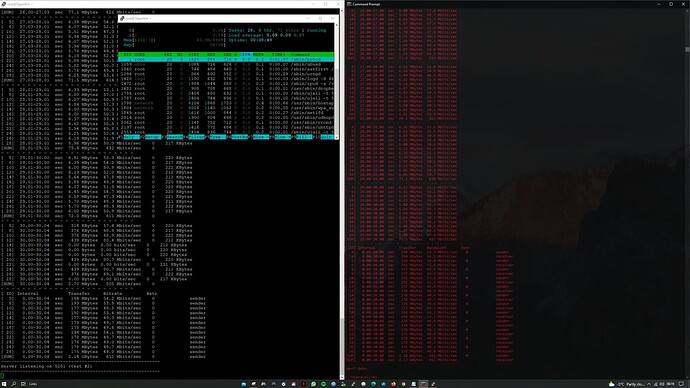This screenshot has height=388, width=690.
Task: Open Chrome from the taskbar
Action: tap(404, 384)
